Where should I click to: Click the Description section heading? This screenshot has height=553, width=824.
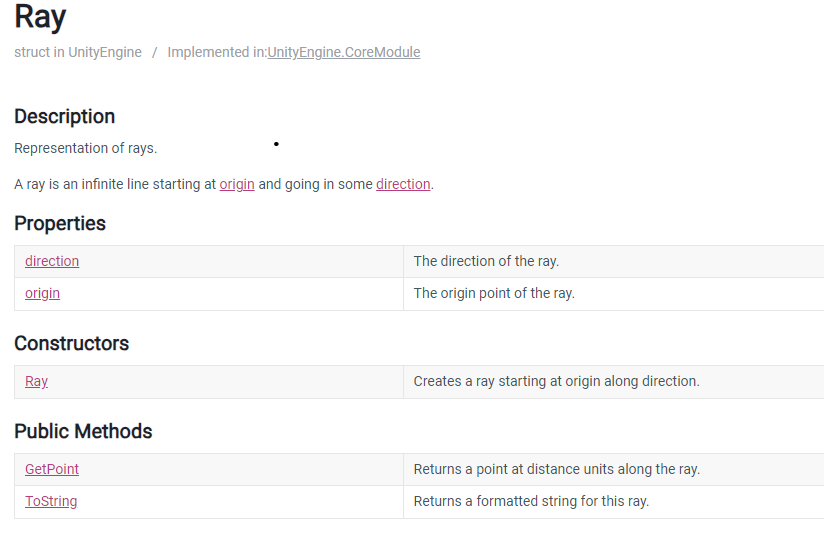pos(65,116)
